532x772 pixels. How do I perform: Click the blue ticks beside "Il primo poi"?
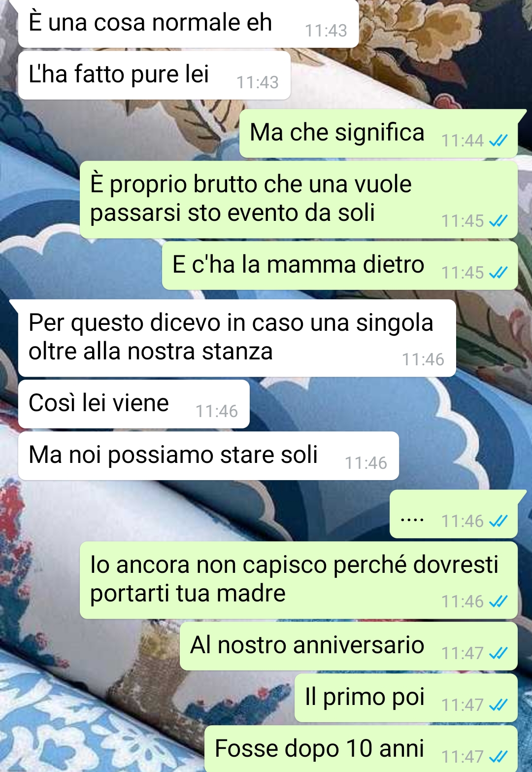[498, 705]
